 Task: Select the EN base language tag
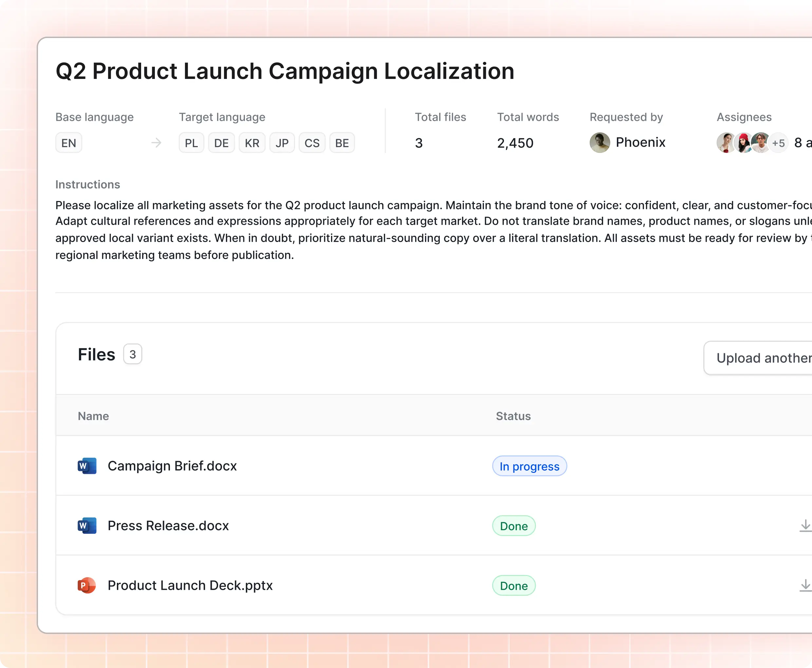pyautogui.click(x=69, y=143)
